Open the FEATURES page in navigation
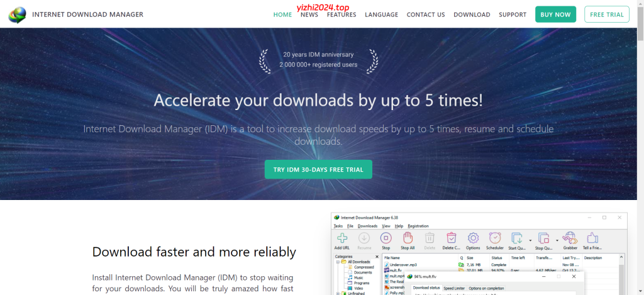Viewport: 644px width, 295px height. (x=341, y=14)
